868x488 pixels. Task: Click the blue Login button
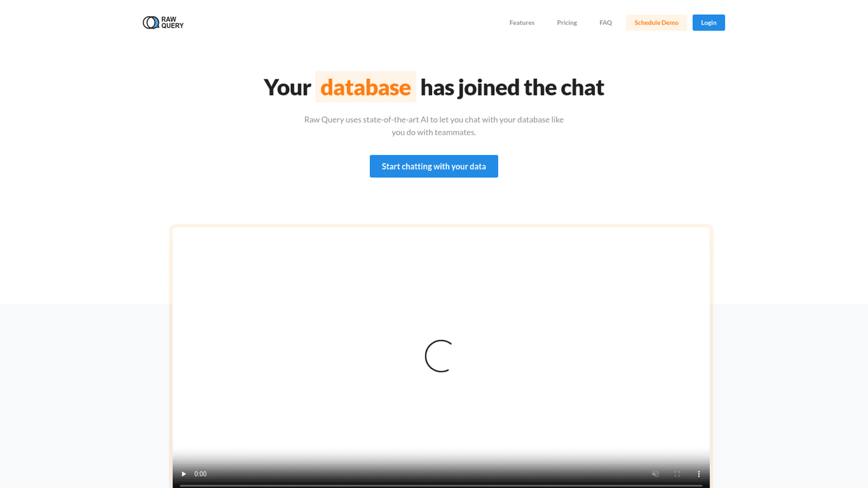tap(709, 23)
